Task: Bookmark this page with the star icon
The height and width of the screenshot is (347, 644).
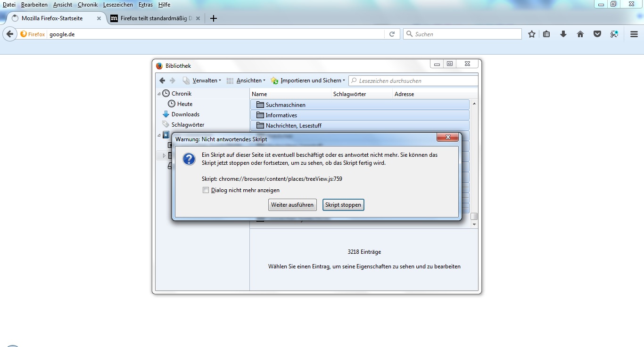Action: pos(532,34)
